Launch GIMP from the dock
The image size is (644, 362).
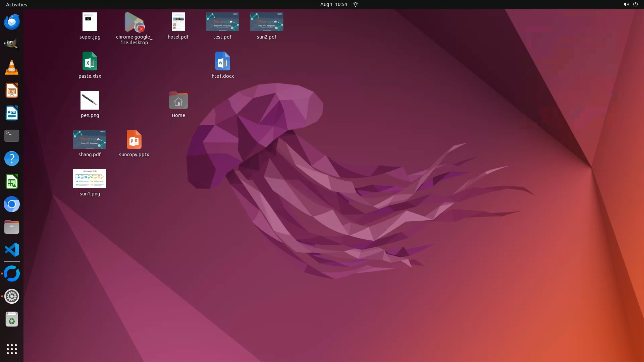[12, 44]
